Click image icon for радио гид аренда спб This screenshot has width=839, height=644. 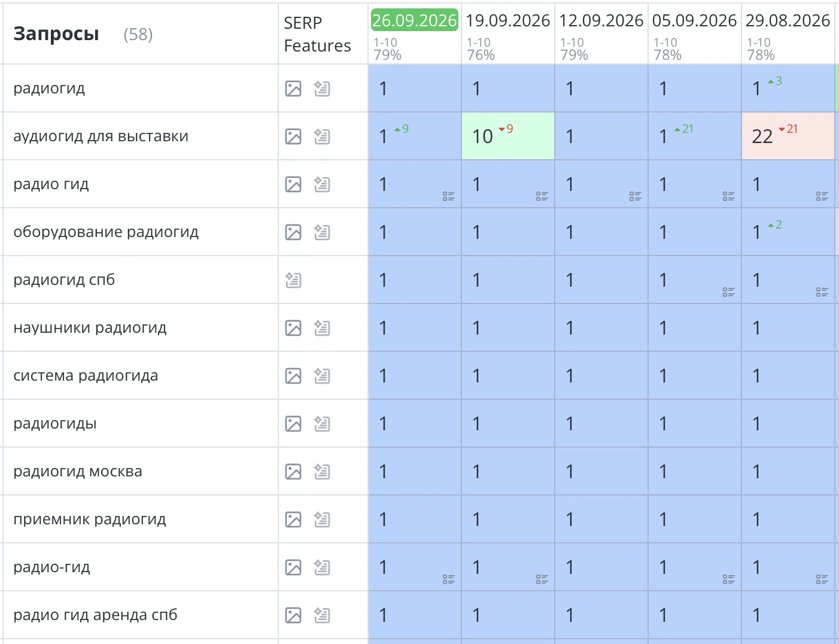293,615
